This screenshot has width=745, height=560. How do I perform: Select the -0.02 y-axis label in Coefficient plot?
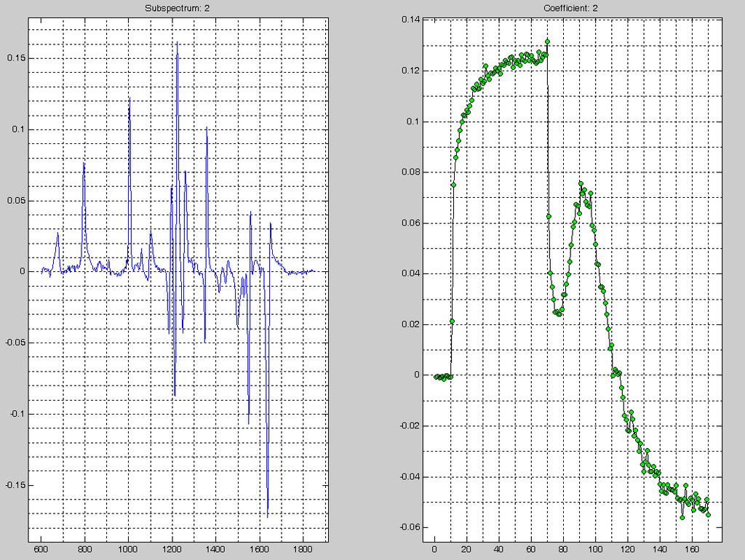[x=410, y=425]
